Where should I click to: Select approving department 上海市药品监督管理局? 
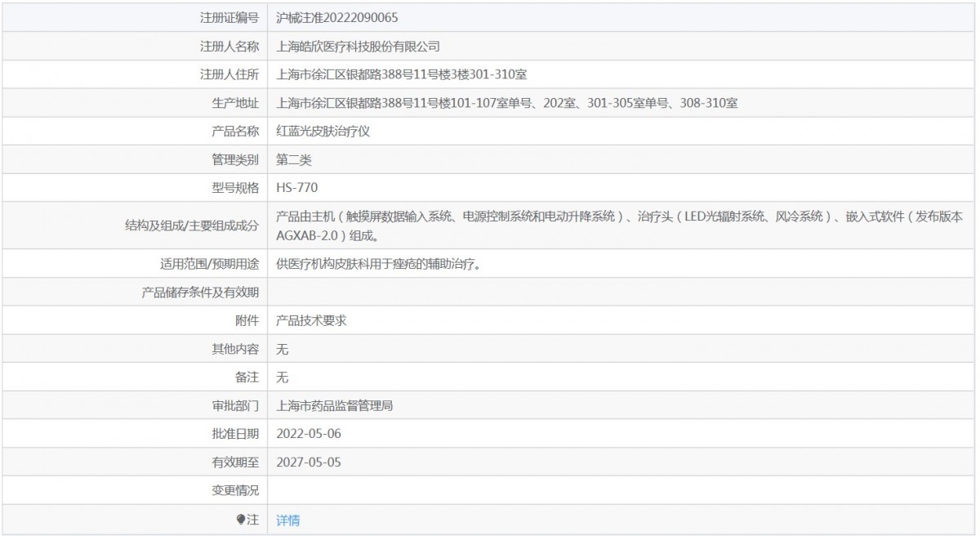[335, 405]
